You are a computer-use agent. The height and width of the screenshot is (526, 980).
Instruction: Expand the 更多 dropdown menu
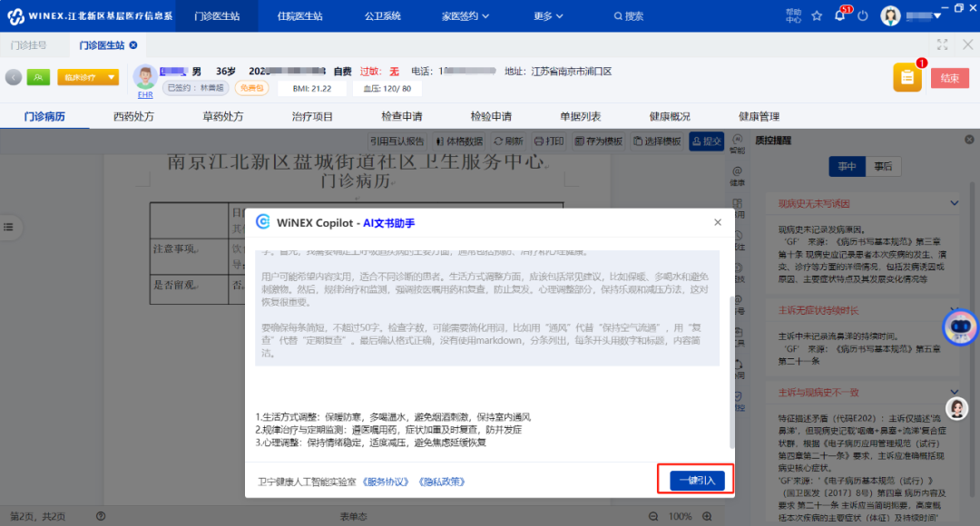(x=548, y=16)
